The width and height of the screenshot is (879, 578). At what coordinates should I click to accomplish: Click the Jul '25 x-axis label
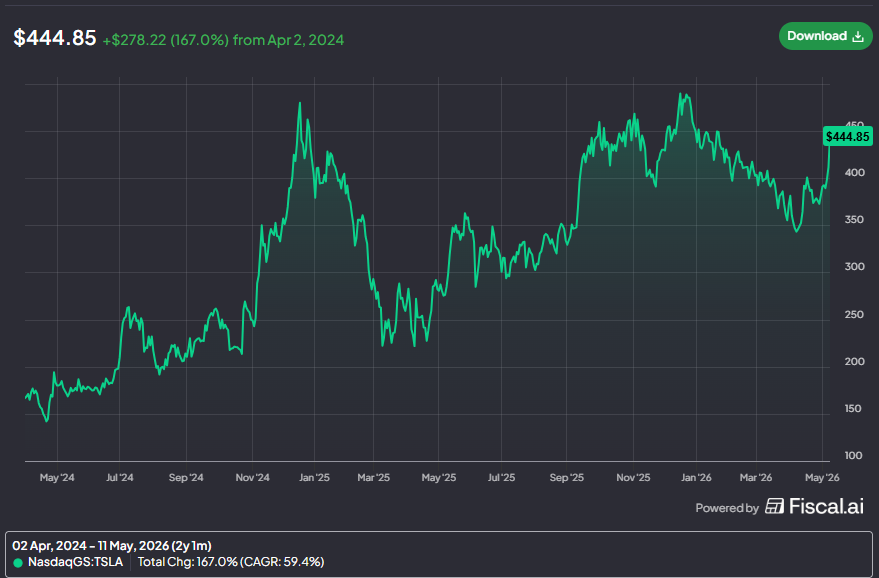[x=501, y=478]
